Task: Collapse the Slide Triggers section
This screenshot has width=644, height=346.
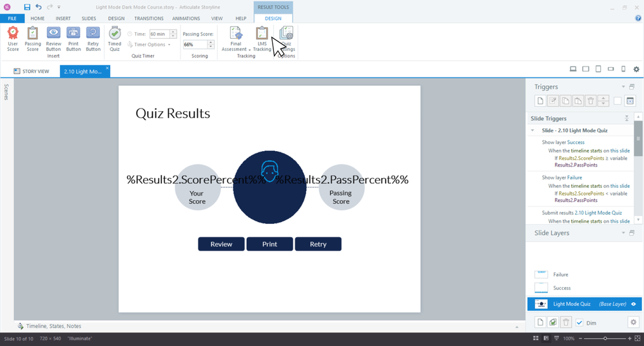Action: pyautogui.click(x=627, y=119)
